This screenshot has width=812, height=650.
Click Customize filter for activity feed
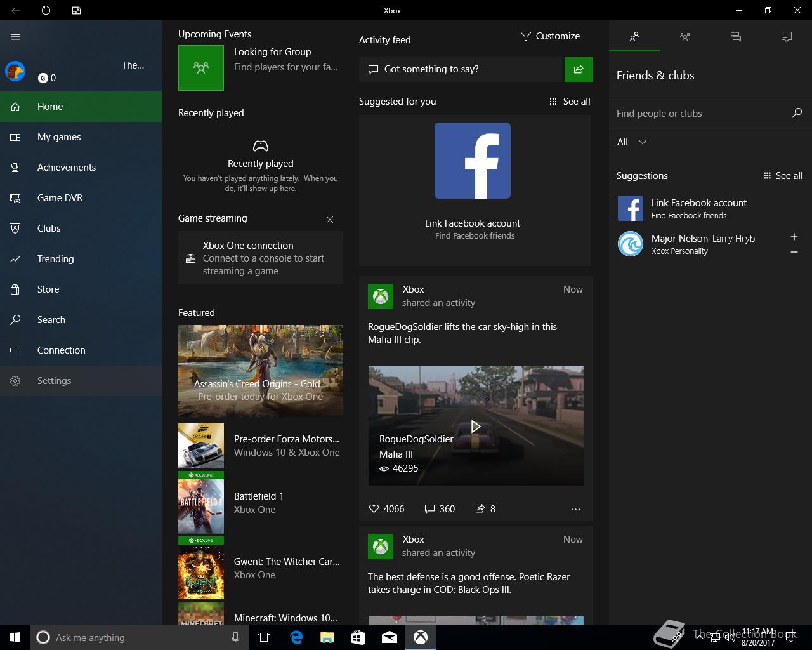coord(550,36)
